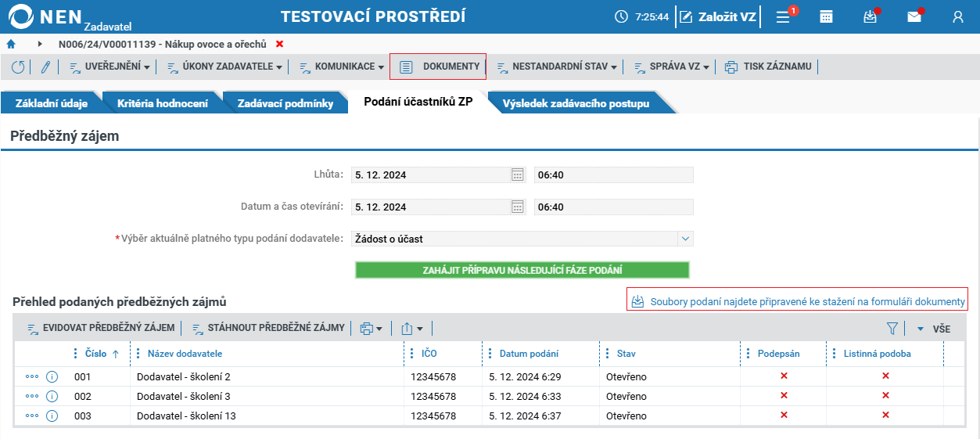Open the Dokumenty toolbar item
The image size is (980, 439).
(x=438, y=67)
